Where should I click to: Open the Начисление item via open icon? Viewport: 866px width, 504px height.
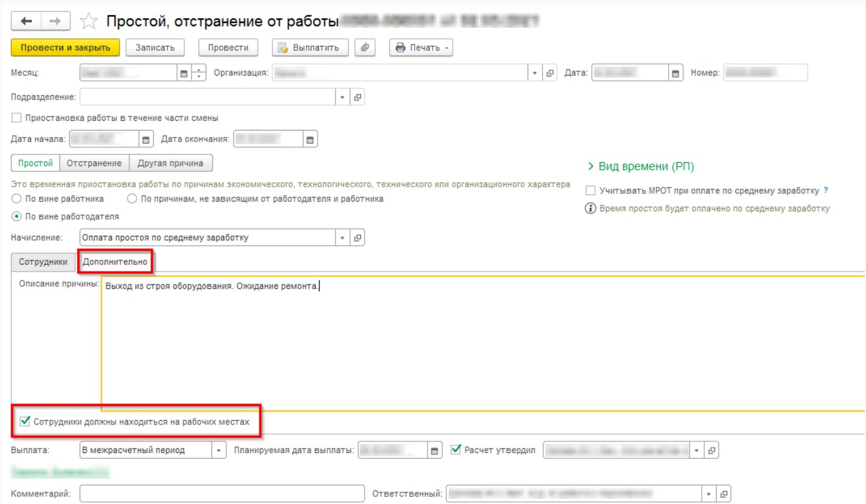(357, 238)
